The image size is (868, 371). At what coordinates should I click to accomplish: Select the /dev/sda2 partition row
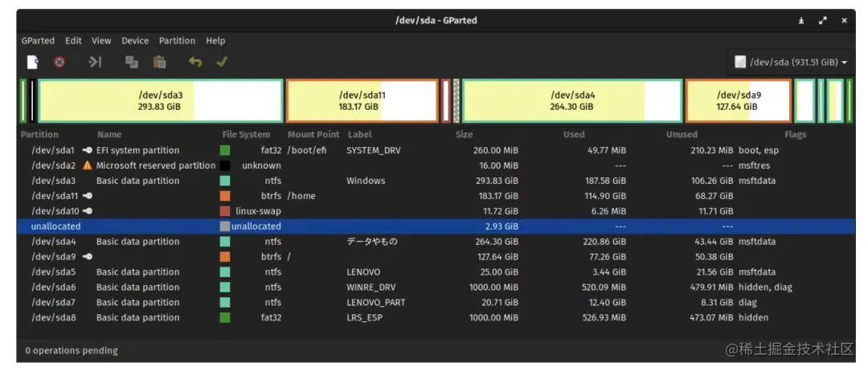pos(436,165)
